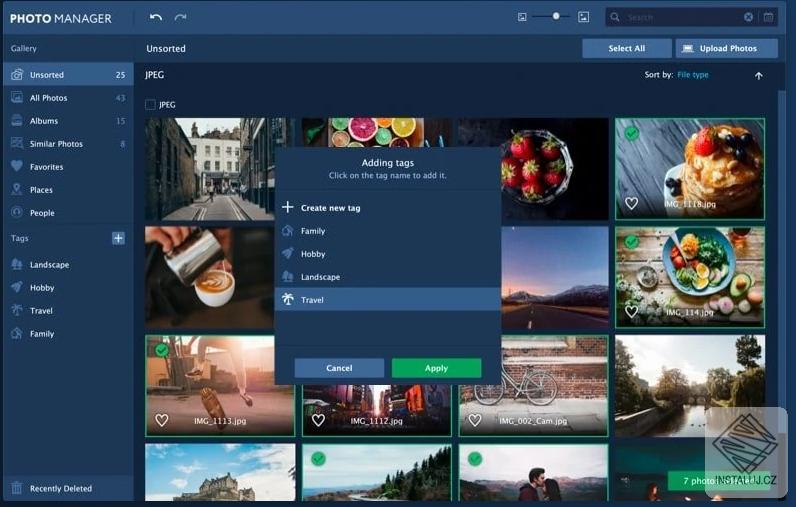This screenshot has height=507, width=796.
Task: Select the Travel tag in sidebar
Action: coord(68,311)
